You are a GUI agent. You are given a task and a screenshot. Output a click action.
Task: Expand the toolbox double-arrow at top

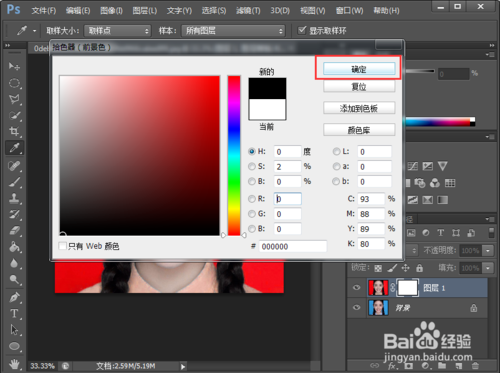(7, 45)
